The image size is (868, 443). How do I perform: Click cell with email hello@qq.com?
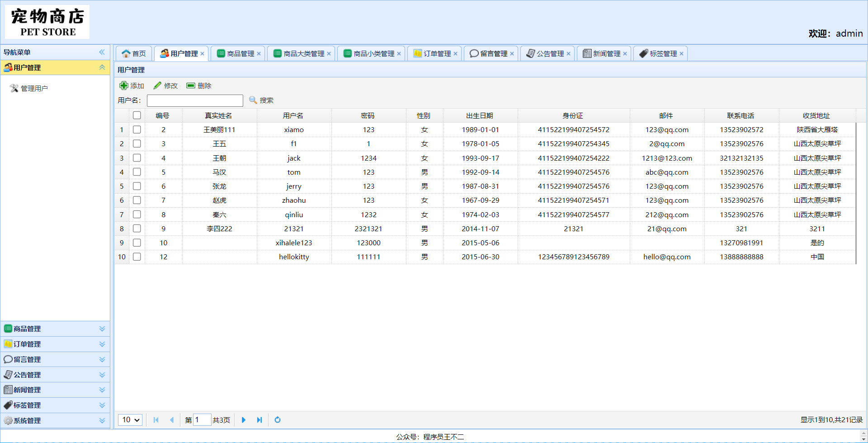pos(667,257)
